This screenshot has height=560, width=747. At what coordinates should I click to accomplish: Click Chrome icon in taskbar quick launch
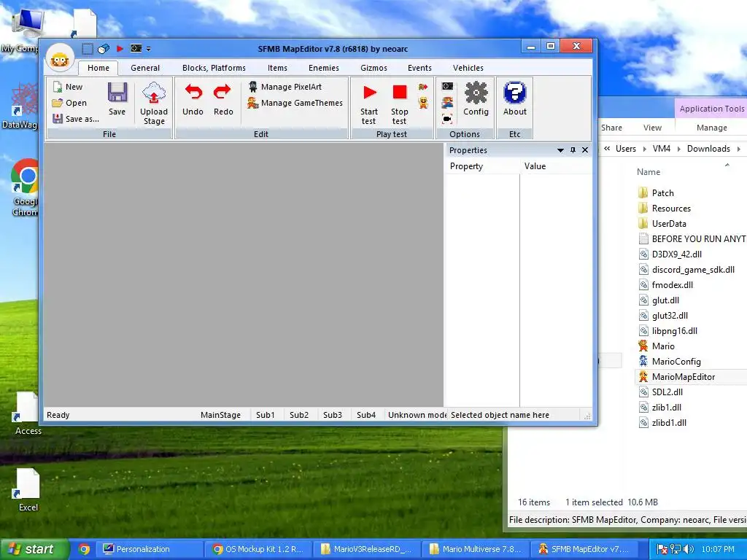point(84,549)
